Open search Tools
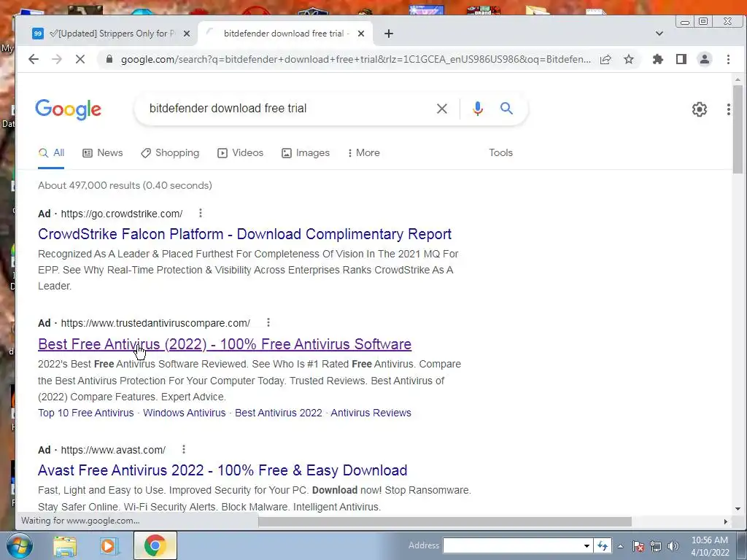The width and height of the screenshot is (747, 560). 500,153
